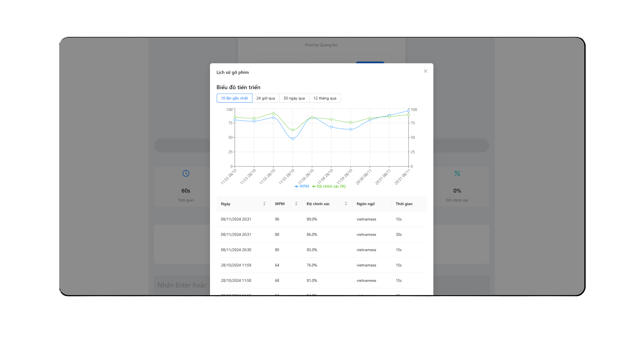Sort table by Ngày column arrows
The width and height of the screenshot is (644, 362).
(x=264, y=204)
